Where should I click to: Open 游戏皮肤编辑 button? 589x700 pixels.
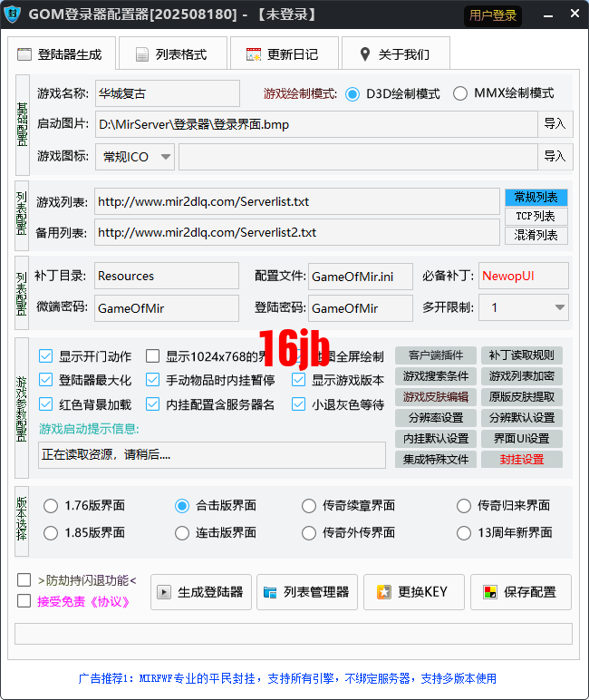(x=436, y=397)
